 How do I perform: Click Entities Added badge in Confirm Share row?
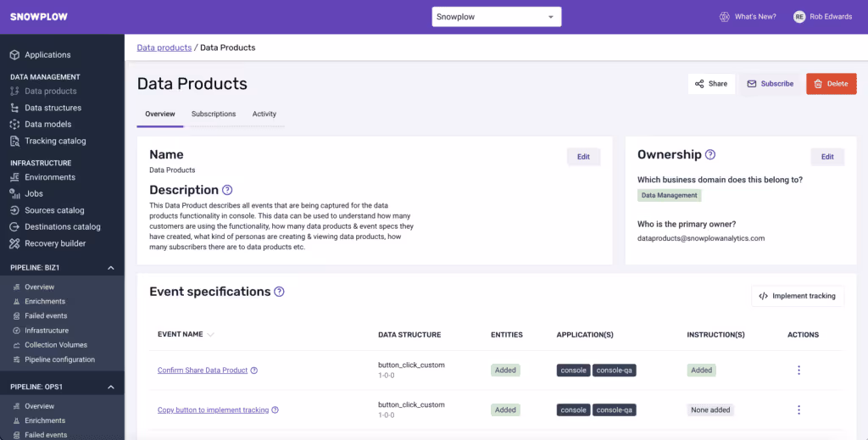505,370
